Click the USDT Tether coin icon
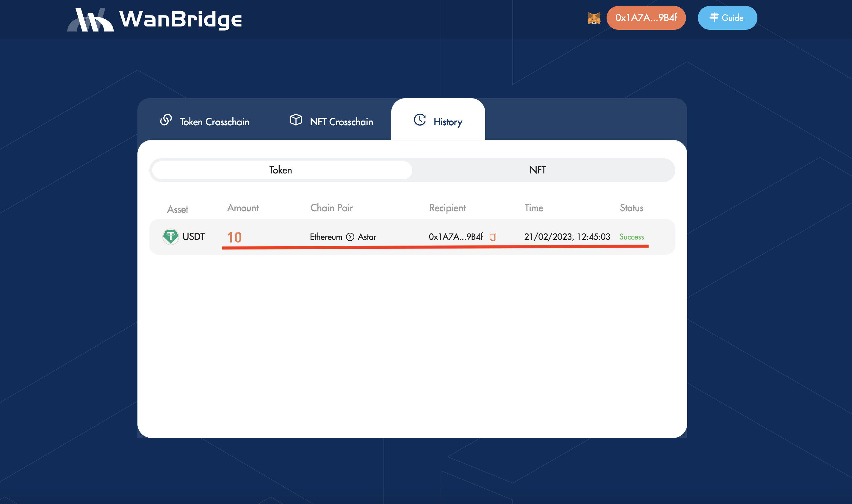This screenshot has height=504, width=852. tap(170, 237)
